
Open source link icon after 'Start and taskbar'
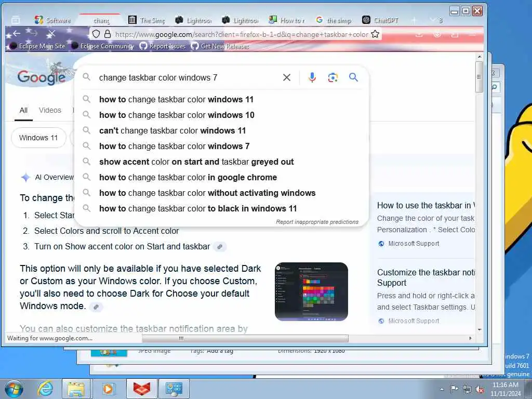[x=220, y=247]
